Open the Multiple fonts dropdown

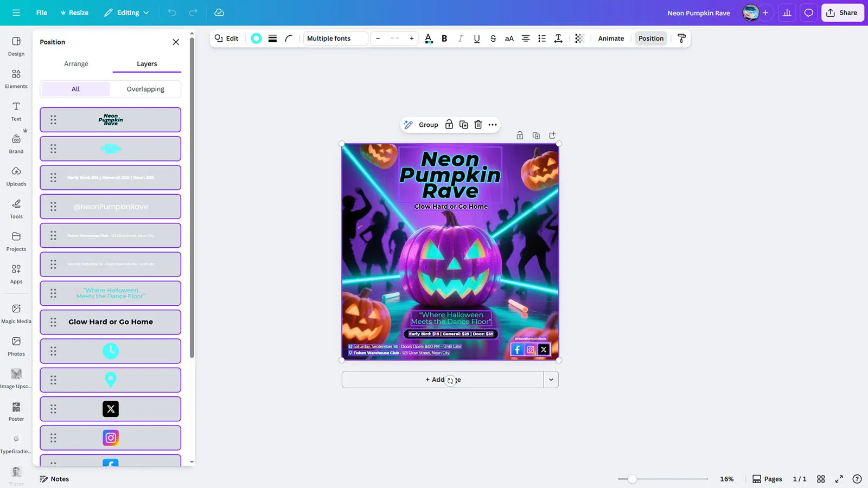335,38
